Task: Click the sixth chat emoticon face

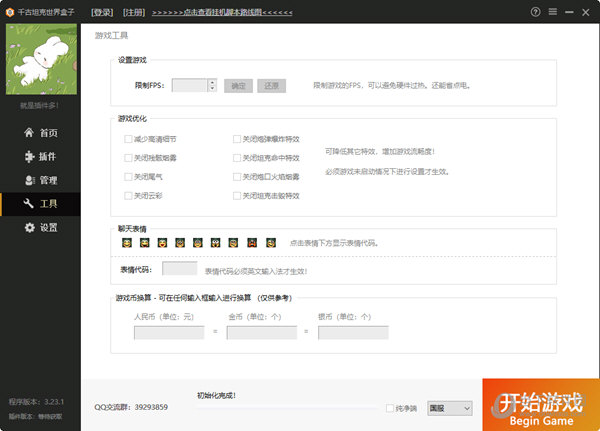Action: 215,243
